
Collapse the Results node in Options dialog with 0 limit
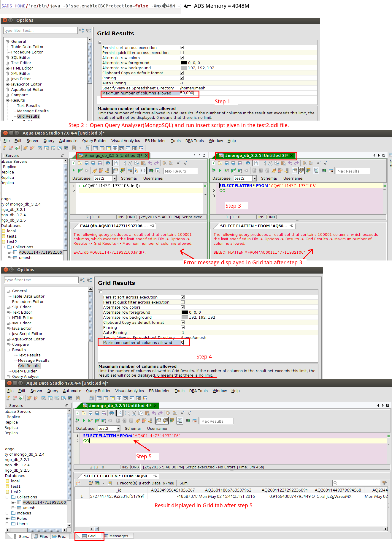8,350
